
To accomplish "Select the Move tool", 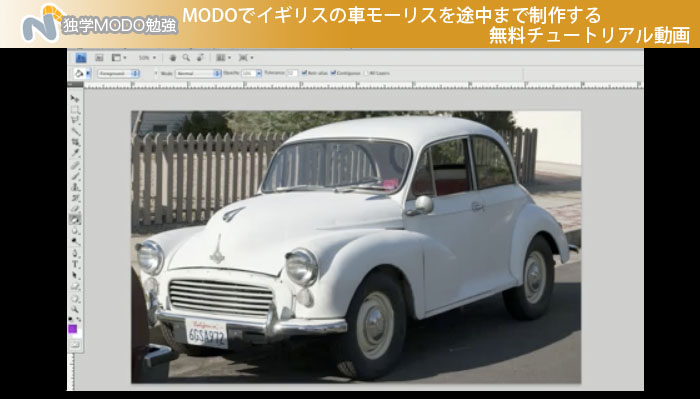I will pos(75,99).
